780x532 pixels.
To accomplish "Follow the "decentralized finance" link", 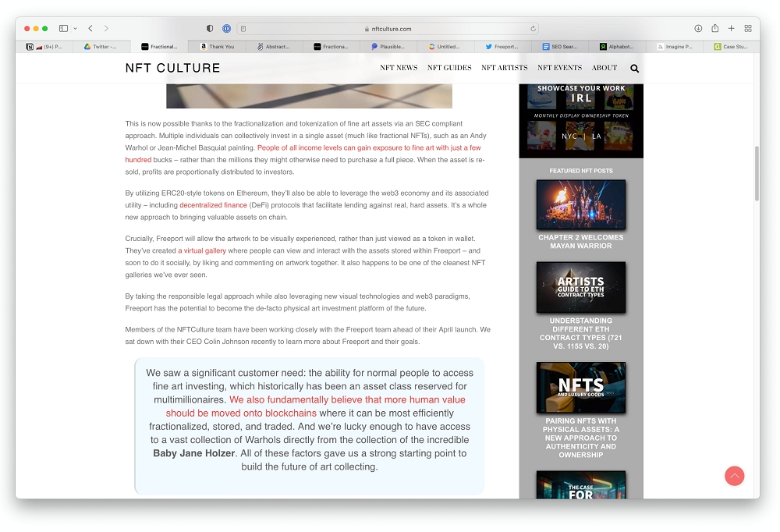I will [213, 205].
